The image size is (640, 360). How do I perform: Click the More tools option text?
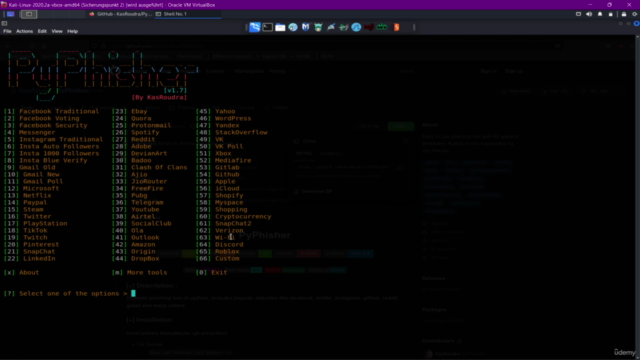pyautogui.click(x=147, y=272)
